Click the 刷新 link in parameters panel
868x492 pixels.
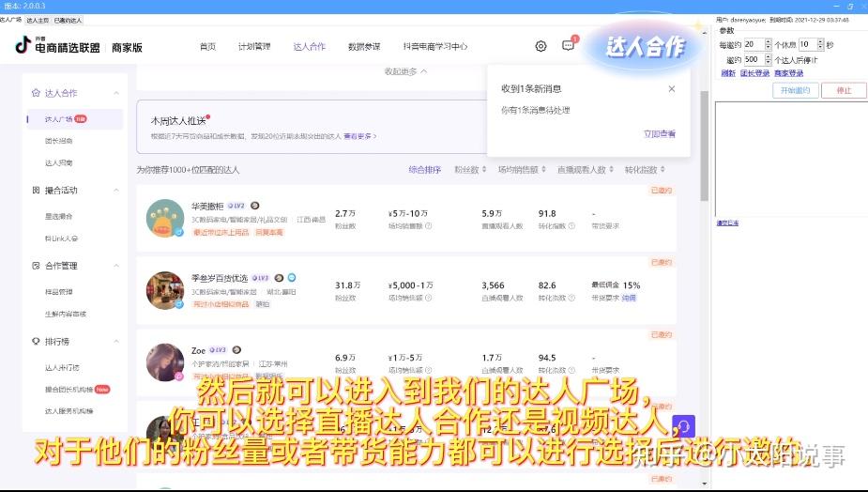[x=728, y=73]
